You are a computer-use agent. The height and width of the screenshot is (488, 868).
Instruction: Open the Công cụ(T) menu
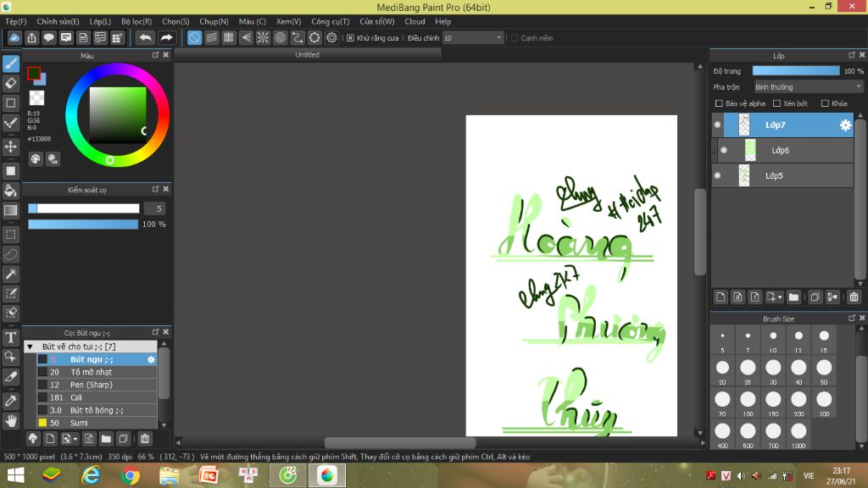(x=331, y=21)
